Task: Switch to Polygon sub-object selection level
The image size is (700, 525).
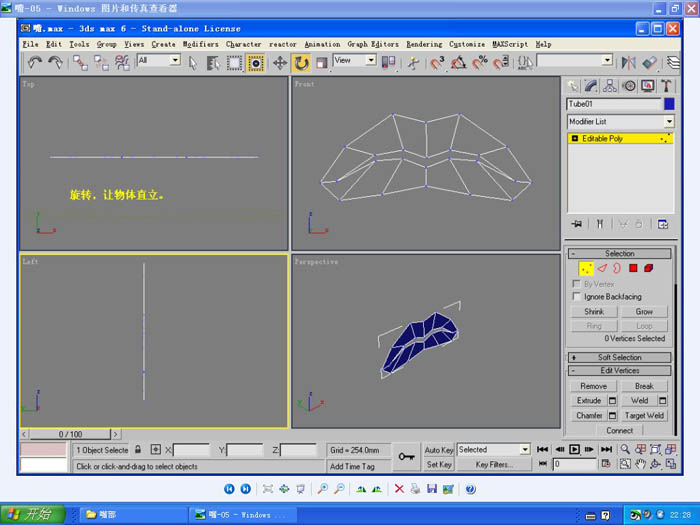Action: click(633, 268)
